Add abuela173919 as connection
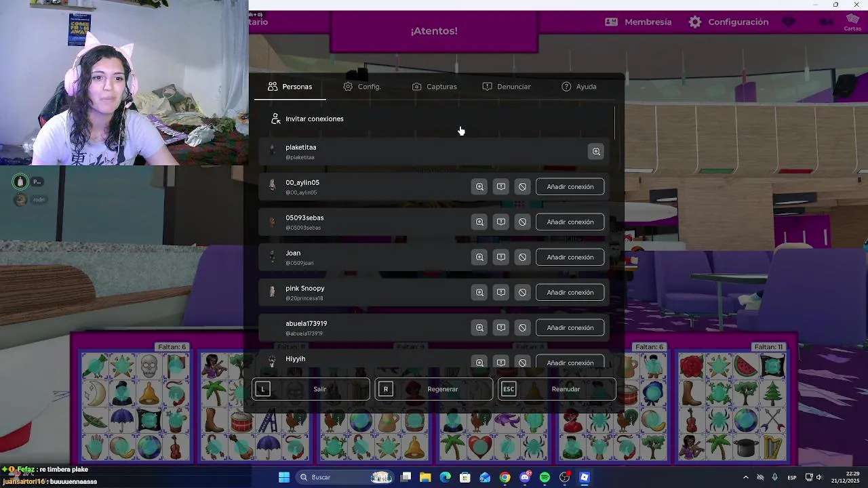This screenshot has width=868, height=488. (570, 327)
